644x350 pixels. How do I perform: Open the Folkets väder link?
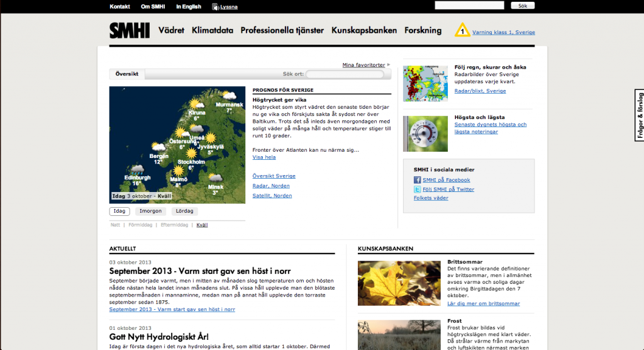tap(431, 198)
